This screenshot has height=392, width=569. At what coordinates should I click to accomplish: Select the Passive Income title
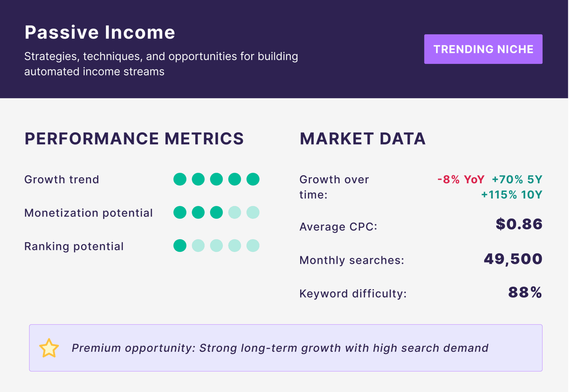[x=100, y=32]
